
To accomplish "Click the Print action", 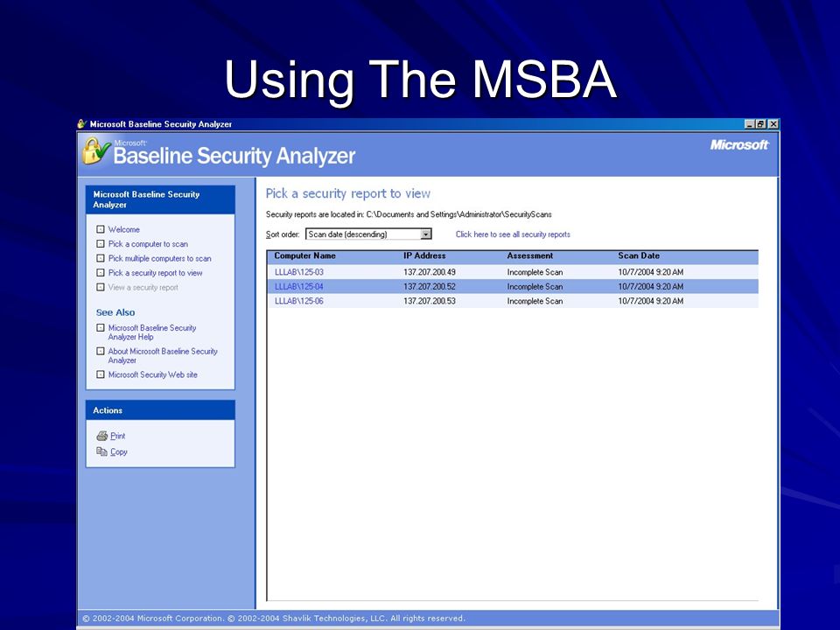I will 118,436.
